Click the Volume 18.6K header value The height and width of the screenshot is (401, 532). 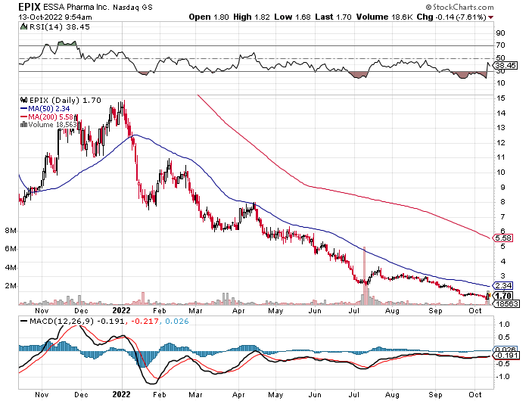[x=384, y=17]
